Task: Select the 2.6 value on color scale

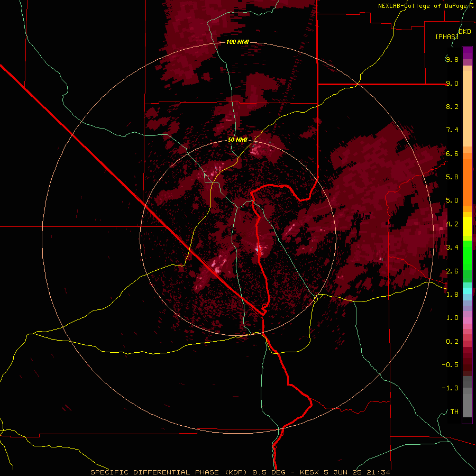Action: 452,271
